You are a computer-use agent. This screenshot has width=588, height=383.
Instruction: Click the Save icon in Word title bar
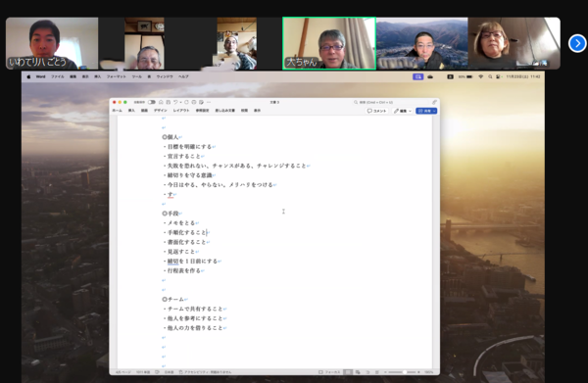[168, 102]
